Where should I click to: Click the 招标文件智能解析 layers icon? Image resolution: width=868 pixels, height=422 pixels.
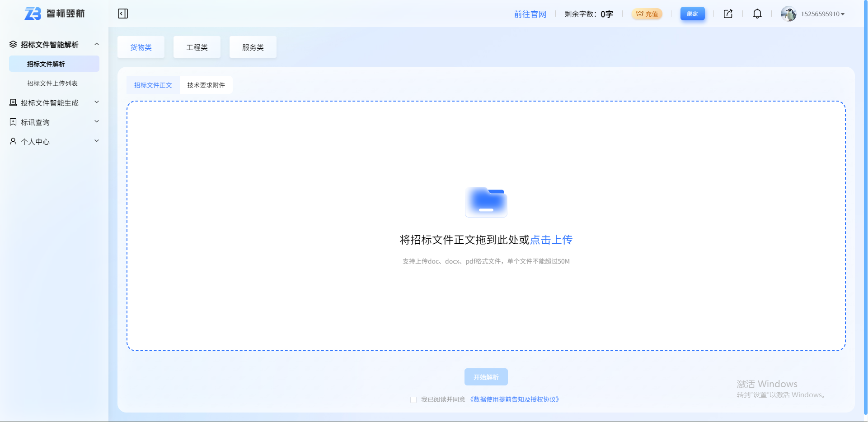tap(13, 44)
